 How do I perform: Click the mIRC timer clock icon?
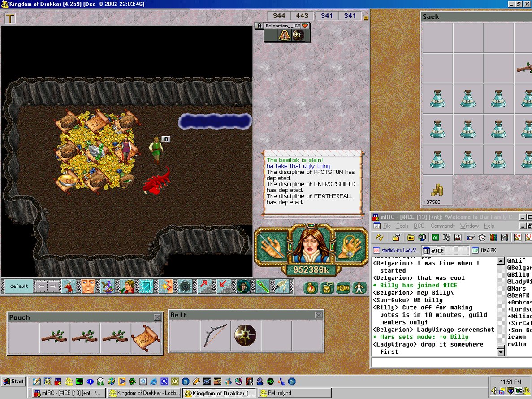[482, 238]
